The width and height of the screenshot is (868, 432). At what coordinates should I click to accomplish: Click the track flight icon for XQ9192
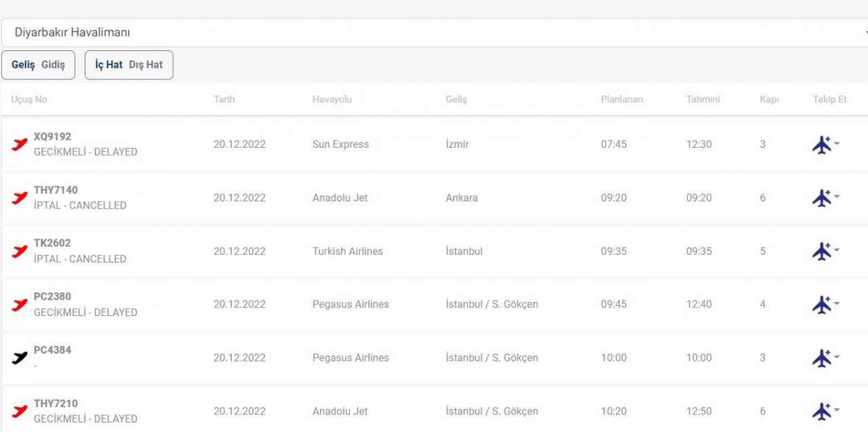(x=821, y=144)
